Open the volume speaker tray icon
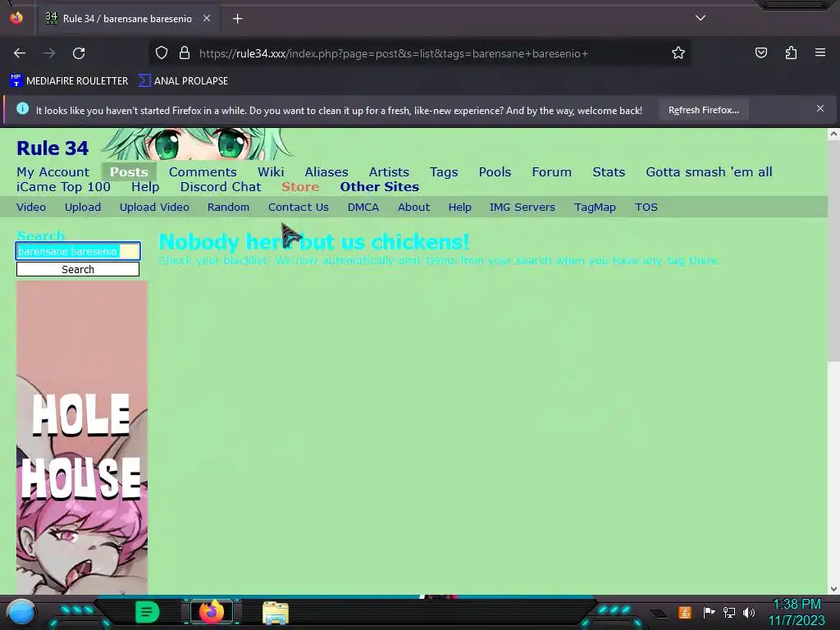 (x=748, y=612)
